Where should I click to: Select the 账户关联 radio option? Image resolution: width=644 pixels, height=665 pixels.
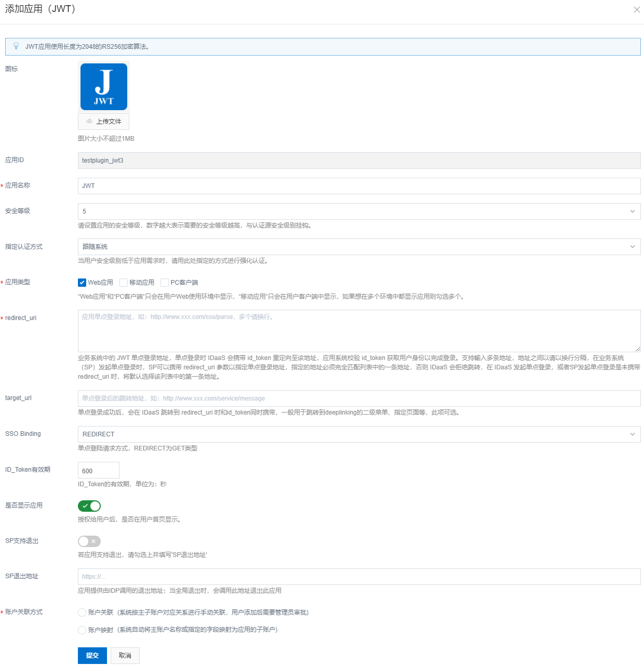coord(82,613)
